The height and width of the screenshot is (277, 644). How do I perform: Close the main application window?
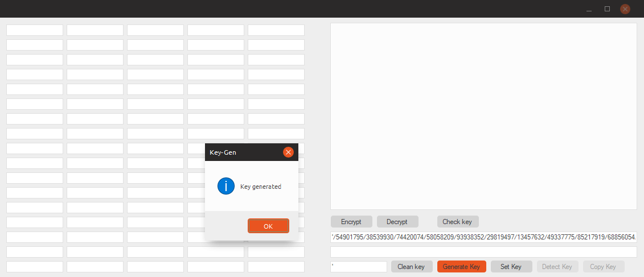[625, 9]
